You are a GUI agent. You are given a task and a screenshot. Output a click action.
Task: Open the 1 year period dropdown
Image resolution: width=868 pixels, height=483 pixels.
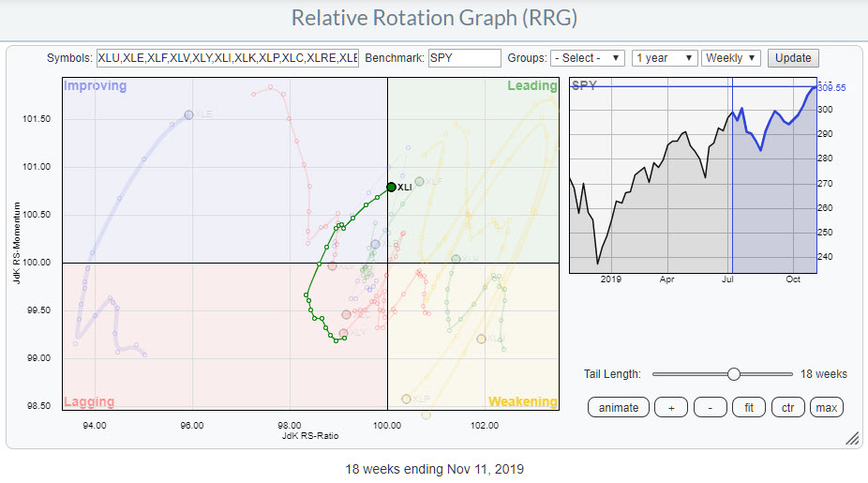click(665, 58)
